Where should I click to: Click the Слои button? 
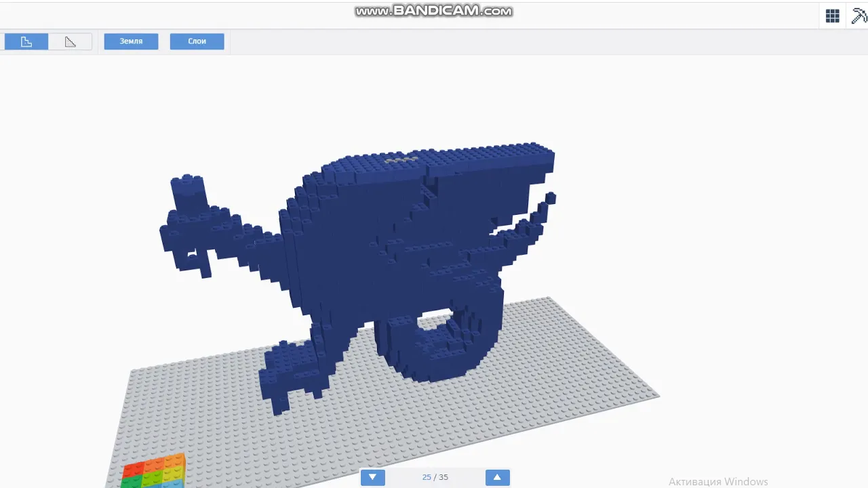coord(197,41)
